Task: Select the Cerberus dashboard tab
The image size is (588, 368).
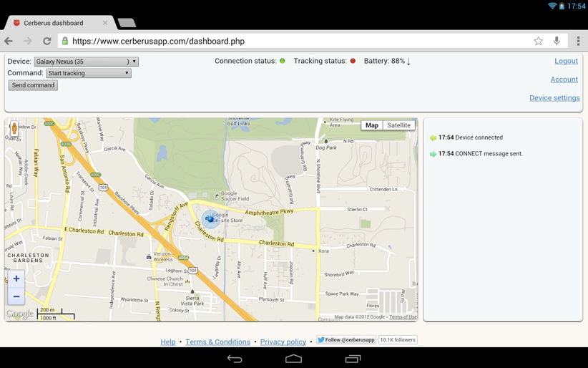Action: coord(57,23)
